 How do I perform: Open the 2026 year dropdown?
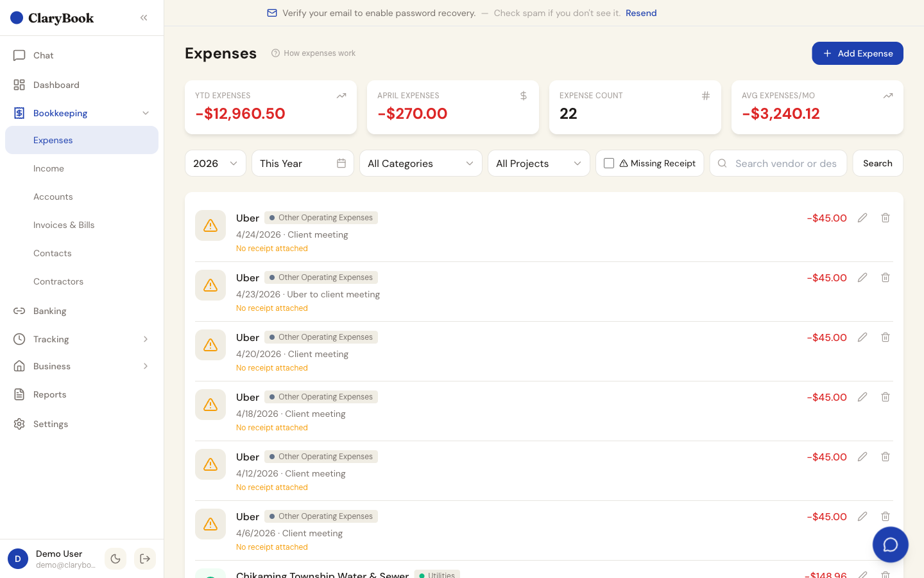coord(215,163)
